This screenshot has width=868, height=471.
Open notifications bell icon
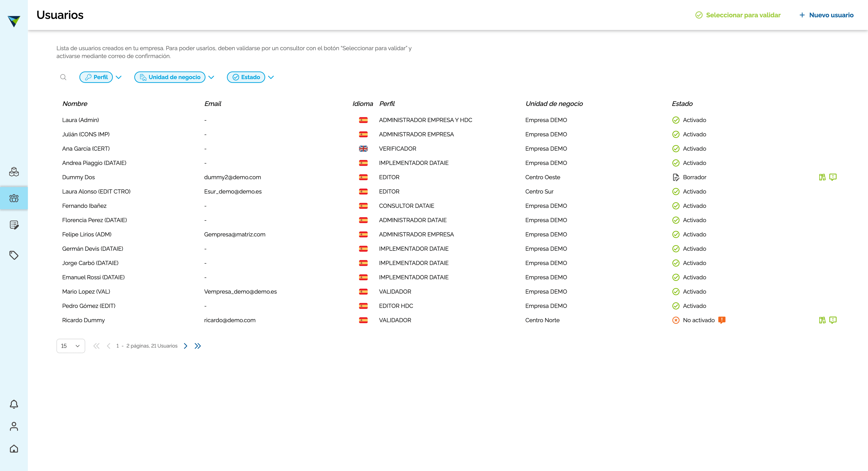tap(14, 404)
